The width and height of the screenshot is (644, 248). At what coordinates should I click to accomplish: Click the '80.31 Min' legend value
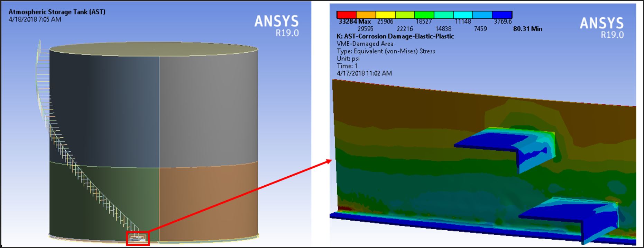tap(527, 29)
